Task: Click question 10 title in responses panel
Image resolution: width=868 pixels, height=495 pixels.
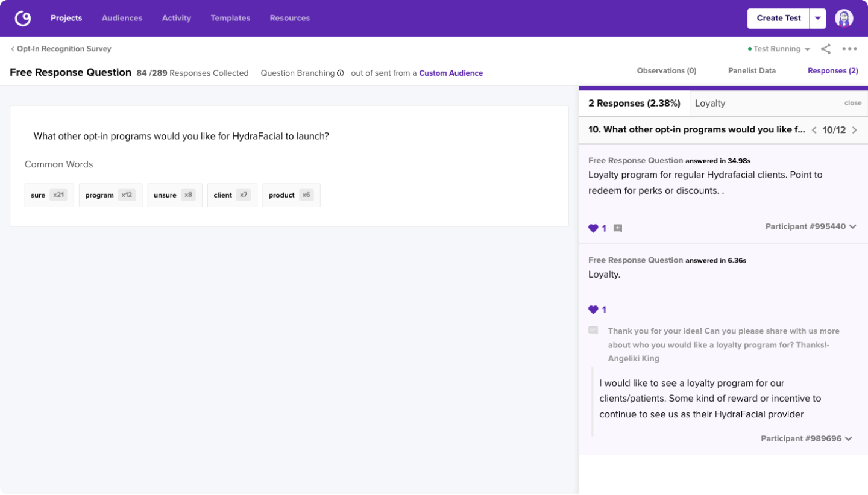Action: (x=696, y=130)
